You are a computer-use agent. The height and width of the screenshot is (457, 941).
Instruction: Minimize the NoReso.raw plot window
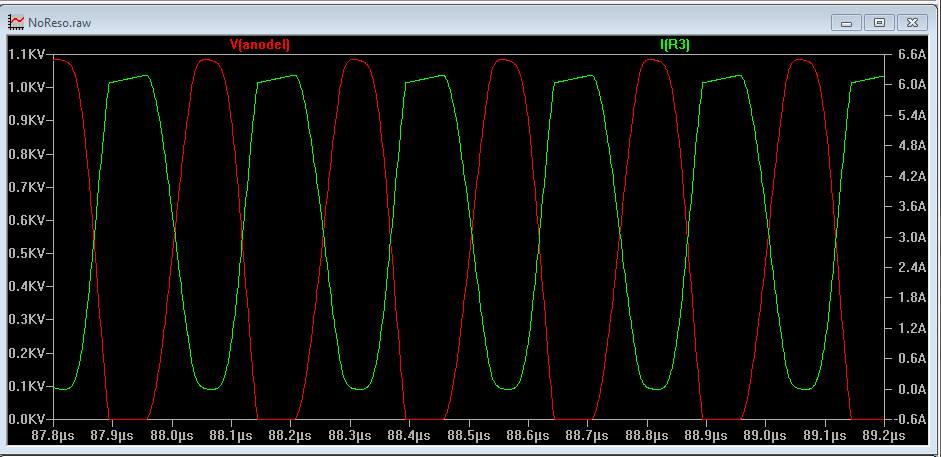(x=847, y=23)
